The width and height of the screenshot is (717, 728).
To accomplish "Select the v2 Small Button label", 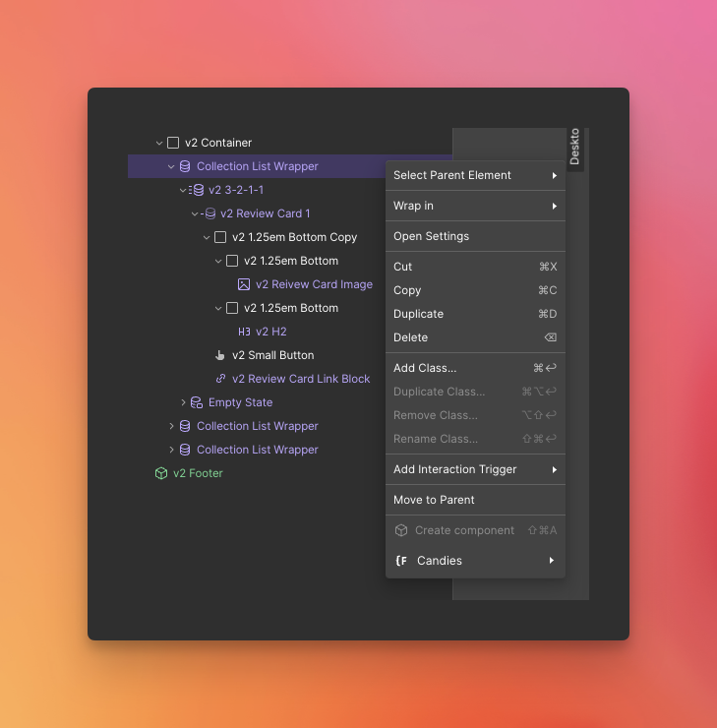I will (x=272, y=355).
